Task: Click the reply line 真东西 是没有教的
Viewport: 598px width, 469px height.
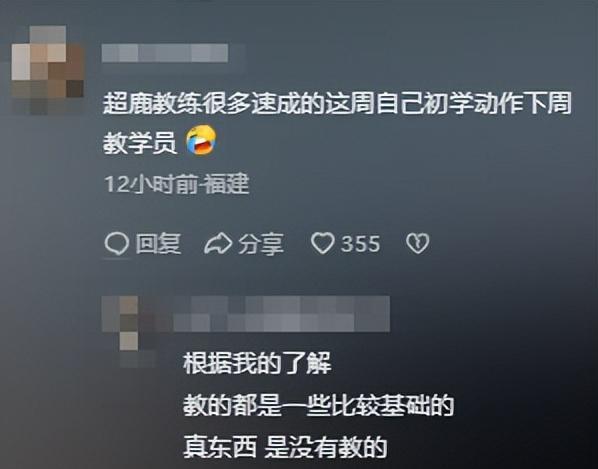Action: [285, 448]
